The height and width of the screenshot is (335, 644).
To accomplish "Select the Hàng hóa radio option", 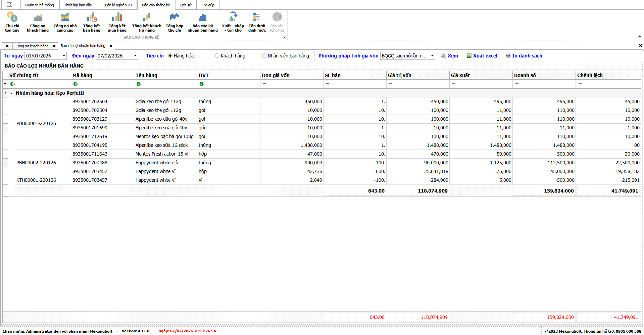I will 170,56.
